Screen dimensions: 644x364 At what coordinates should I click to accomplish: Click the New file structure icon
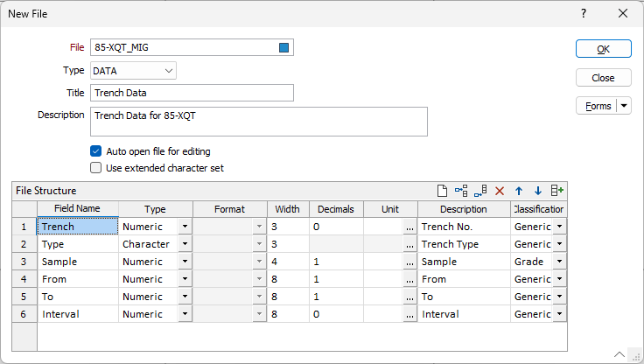coord(442,191)
